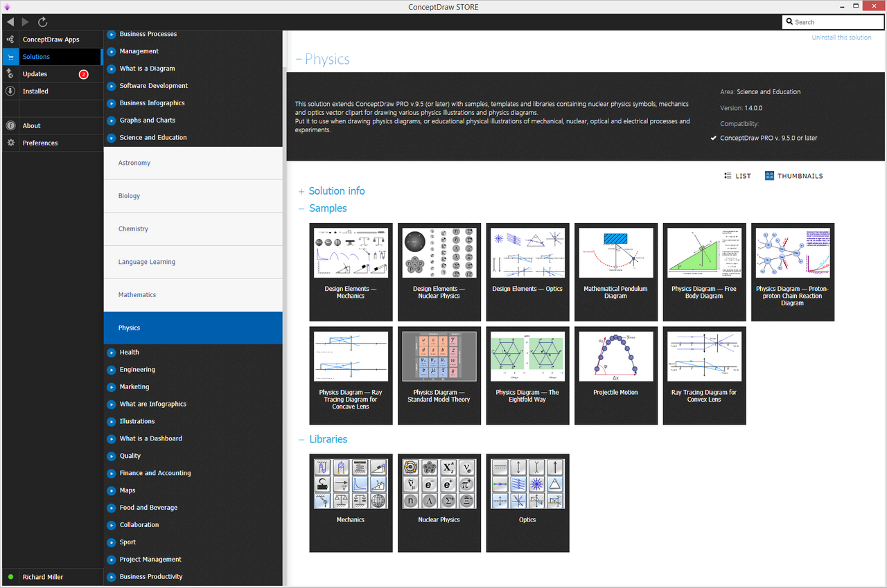Switch to THUMBNAILS view
The width and height of the screenshot is (887, 588).
794,176
